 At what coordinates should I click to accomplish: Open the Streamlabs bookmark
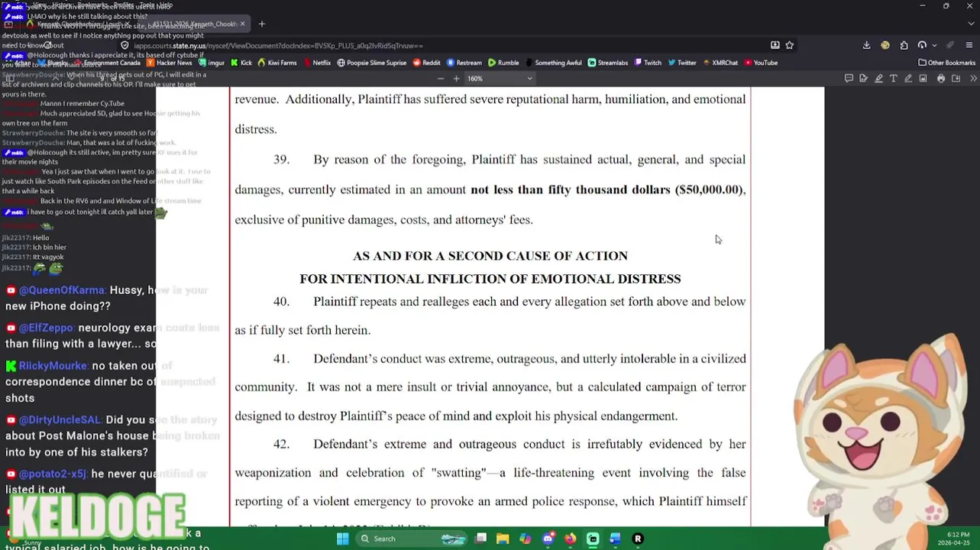608,63
